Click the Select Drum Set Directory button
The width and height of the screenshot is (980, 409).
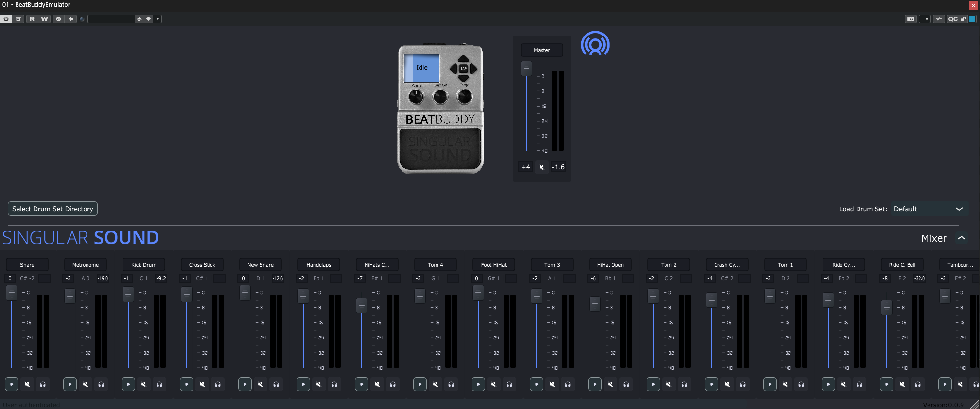click(x=52, y=209)
